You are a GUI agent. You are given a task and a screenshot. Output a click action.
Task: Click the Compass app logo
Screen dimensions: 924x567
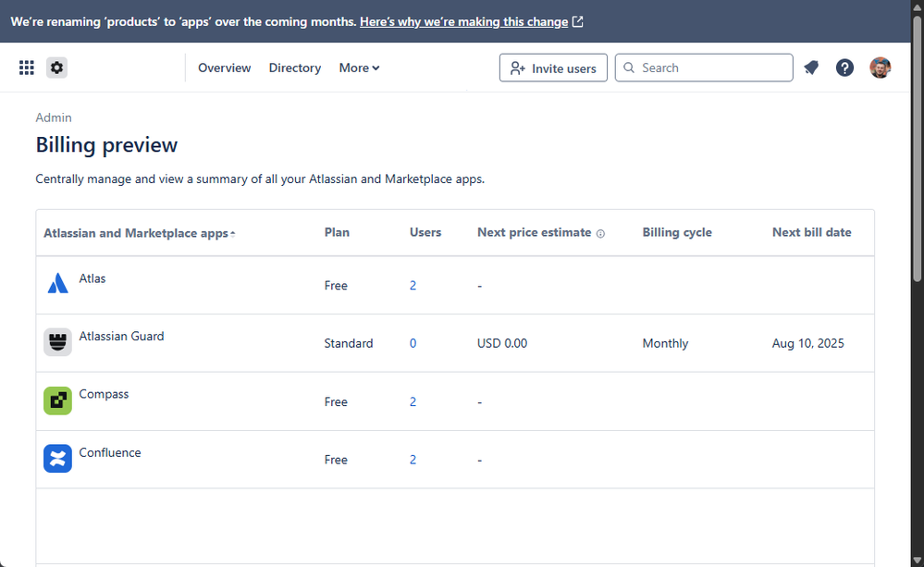click(57, 401)
